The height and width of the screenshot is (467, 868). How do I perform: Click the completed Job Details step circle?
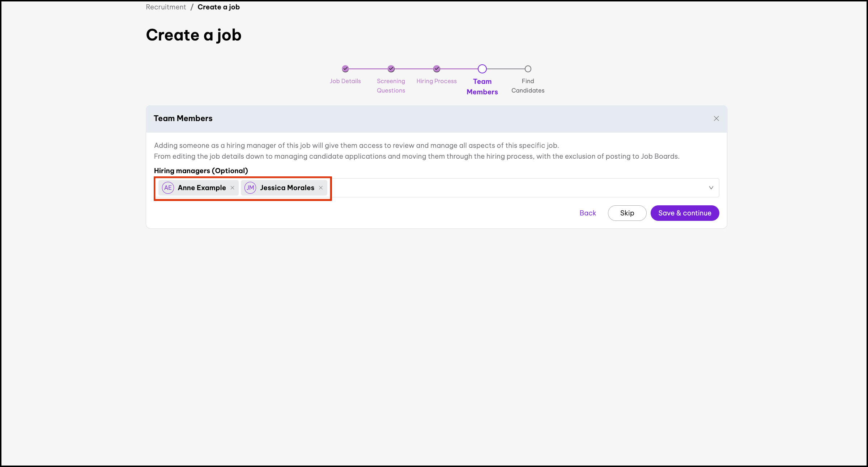[345, 69]
